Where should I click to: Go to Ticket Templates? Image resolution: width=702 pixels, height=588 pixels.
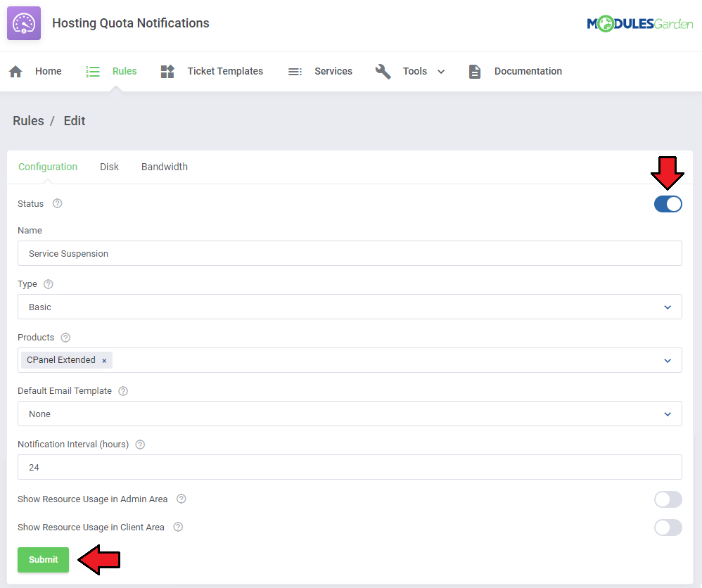coord(225,71)
